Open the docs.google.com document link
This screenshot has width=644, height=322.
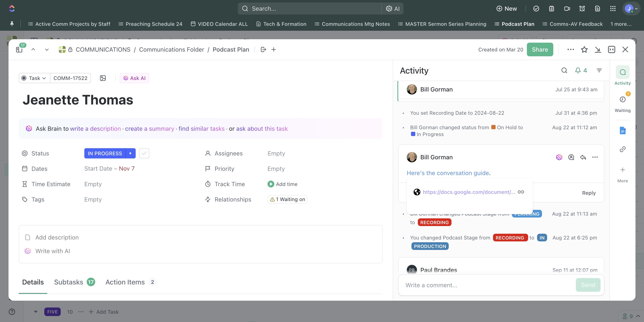click(x=469, y=192)
